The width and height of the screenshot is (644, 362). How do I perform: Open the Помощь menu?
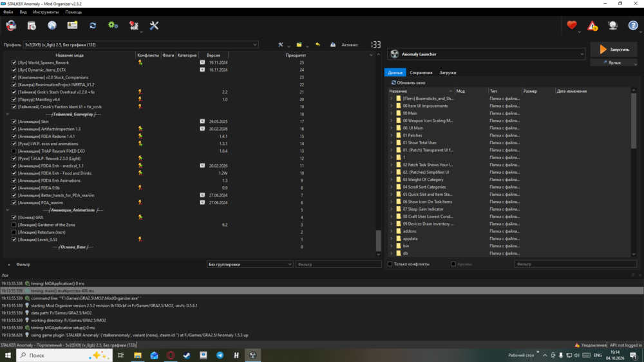click(x=73, y=12)
